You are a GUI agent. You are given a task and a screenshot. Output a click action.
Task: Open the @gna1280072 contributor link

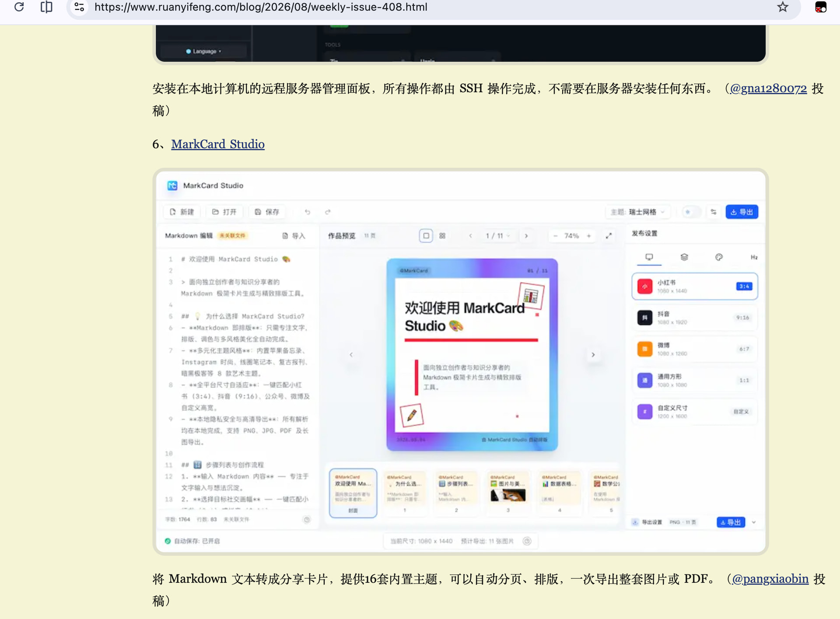coord(768,88)
